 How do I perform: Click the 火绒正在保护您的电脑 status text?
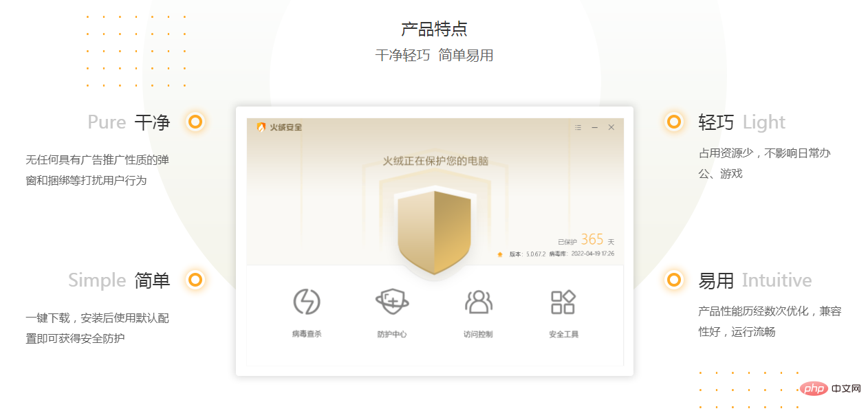point(435,161)
